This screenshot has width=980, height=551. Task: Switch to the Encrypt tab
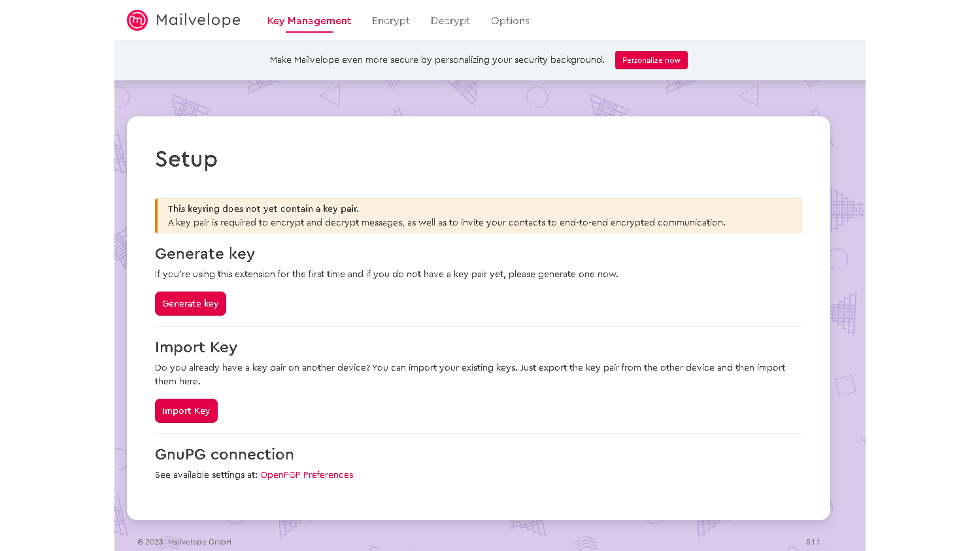tap(391, 21)
